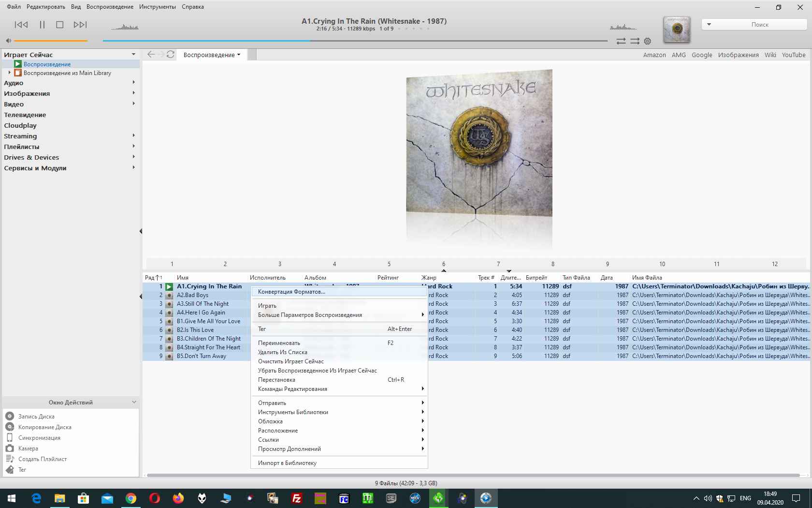Open the AMG link
This screenshot has width=812, height=508.
click(679, 55)
